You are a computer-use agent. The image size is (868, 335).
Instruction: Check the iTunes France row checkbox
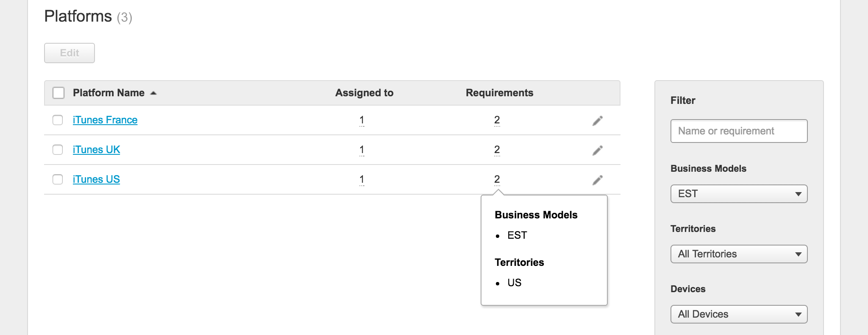click(x=58, y=120)
